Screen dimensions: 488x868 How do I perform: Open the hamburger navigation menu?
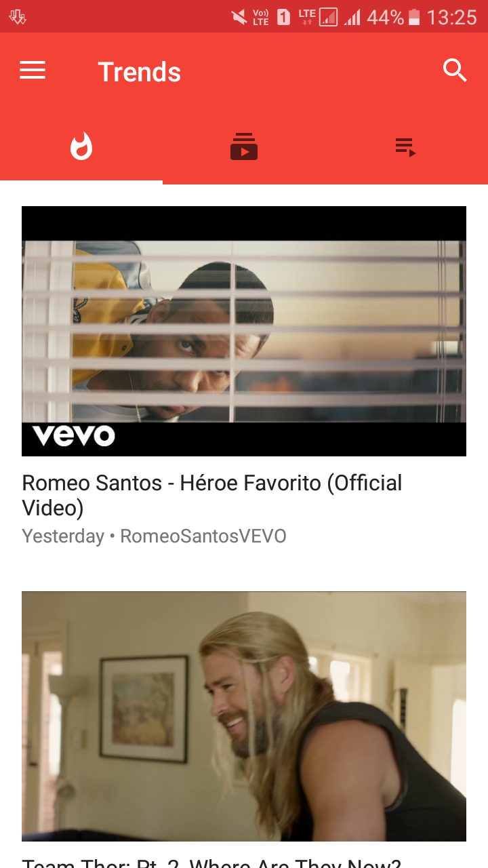coord(33,71)
